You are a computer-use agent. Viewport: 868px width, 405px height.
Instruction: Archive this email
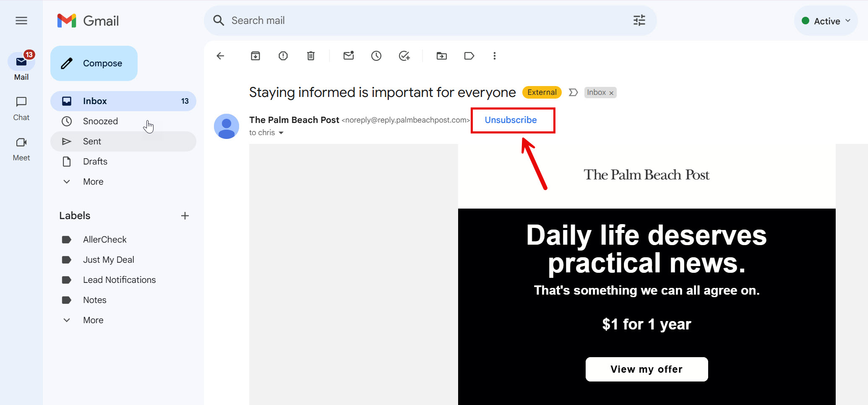tap(255, 56)
